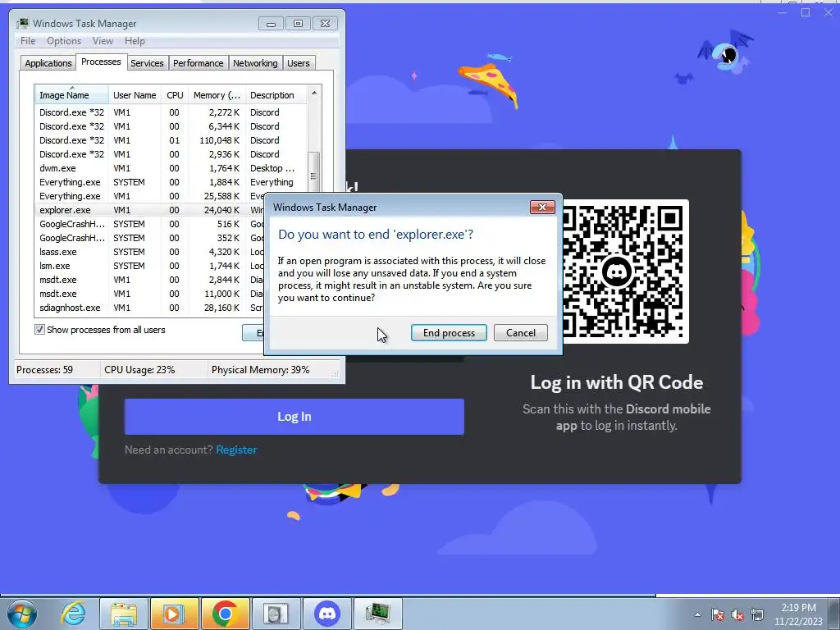Select msdt.exe using 11,000 K
This screenshot has height=630, width=840.
(150, 294)
